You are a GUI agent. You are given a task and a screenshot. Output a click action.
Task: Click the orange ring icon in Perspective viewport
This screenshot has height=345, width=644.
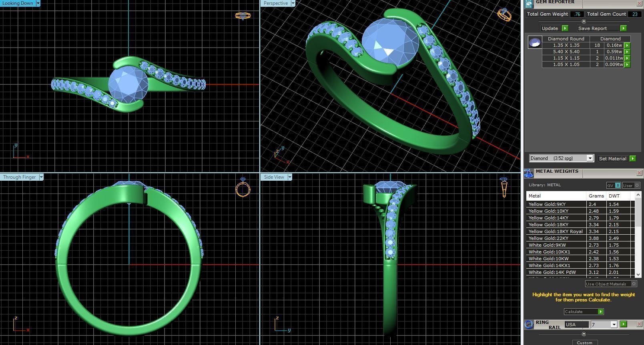point(504,15)
